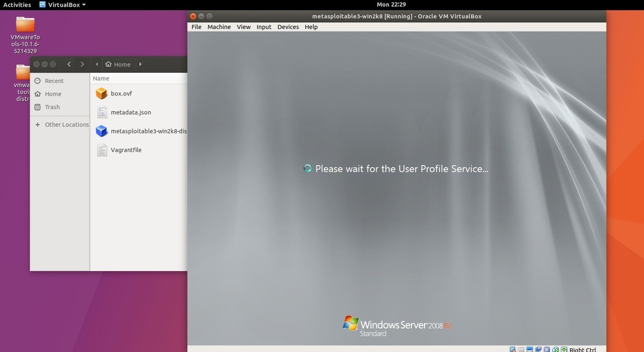Screen dimensions: 644x352
Task: Open the File menu in VirtualBox
Action: pyautogui.click(x=197, y=27)
